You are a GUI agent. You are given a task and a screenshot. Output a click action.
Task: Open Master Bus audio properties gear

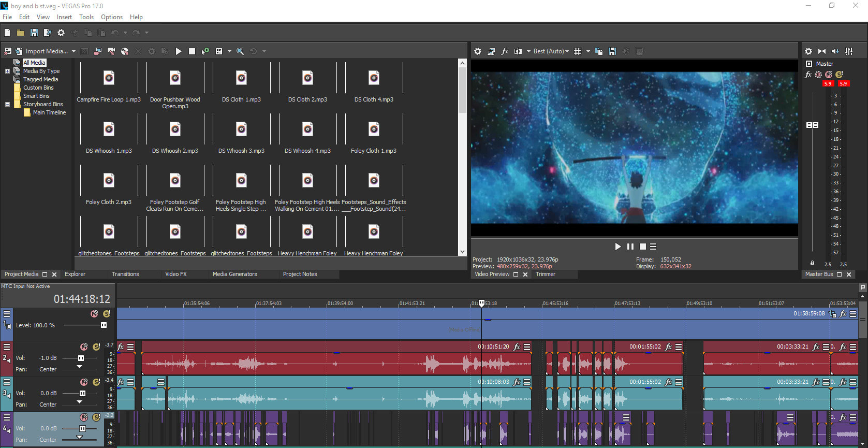[x=808, y=51]
